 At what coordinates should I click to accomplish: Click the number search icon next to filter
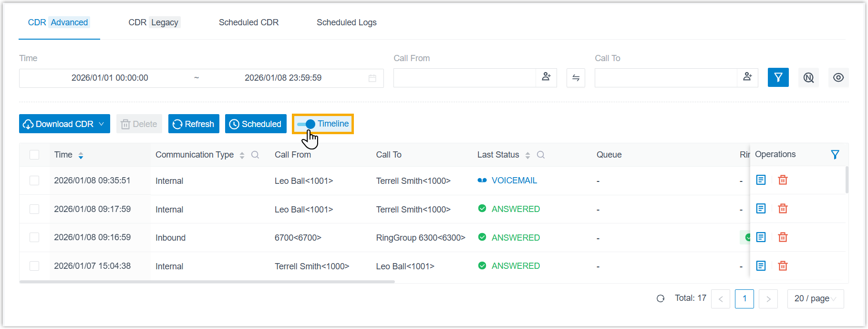(808, 77)
